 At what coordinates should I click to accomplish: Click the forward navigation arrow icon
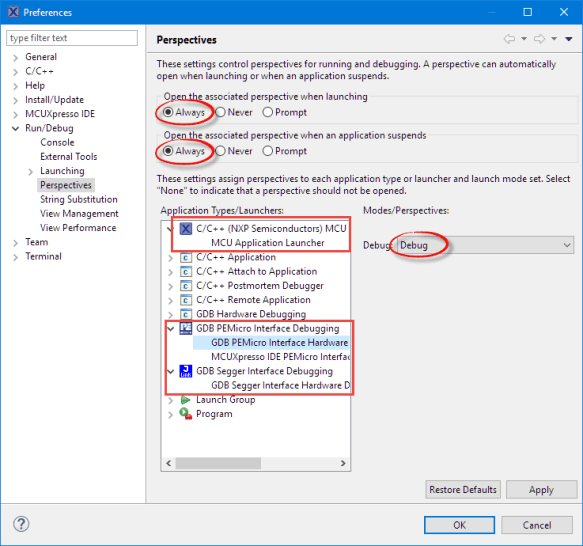(x=539, y=39)
